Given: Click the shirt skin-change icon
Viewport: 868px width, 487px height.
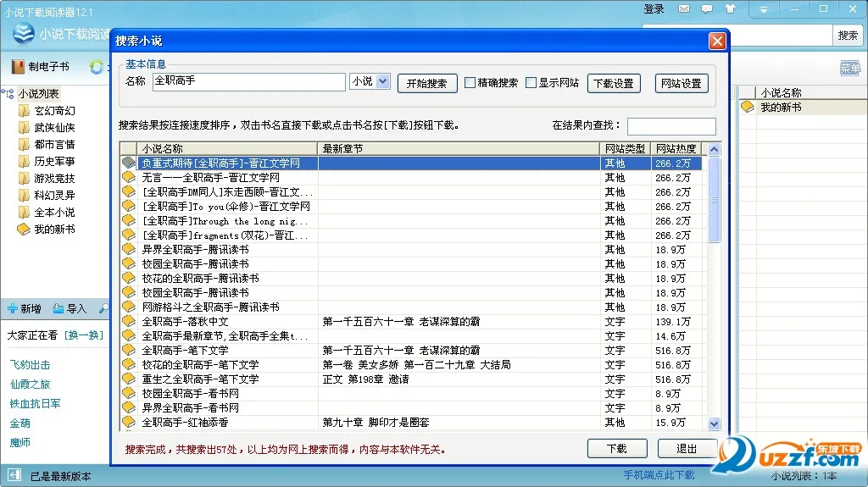Looking at the screenshot, I should (x=730, y=9).
